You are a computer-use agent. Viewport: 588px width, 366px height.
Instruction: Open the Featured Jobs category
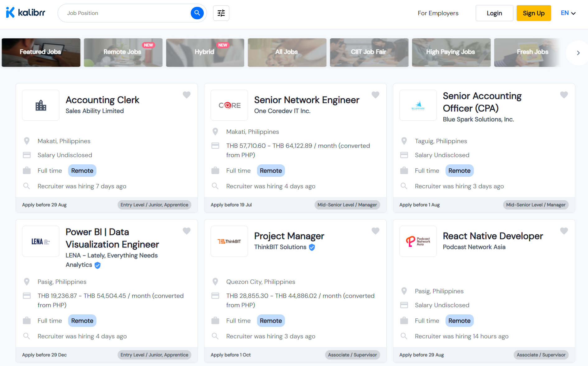point(41,52)
